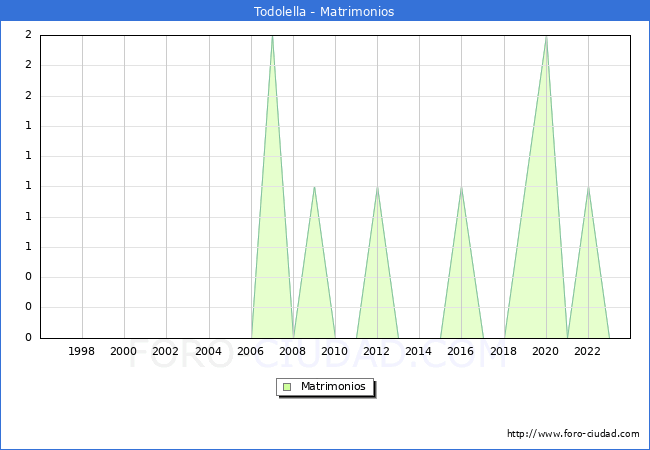This screenshot has height=450, width=650.
Task: Select the data peak at year 2022
Action: pyautogui.click(x=588, y=188)
